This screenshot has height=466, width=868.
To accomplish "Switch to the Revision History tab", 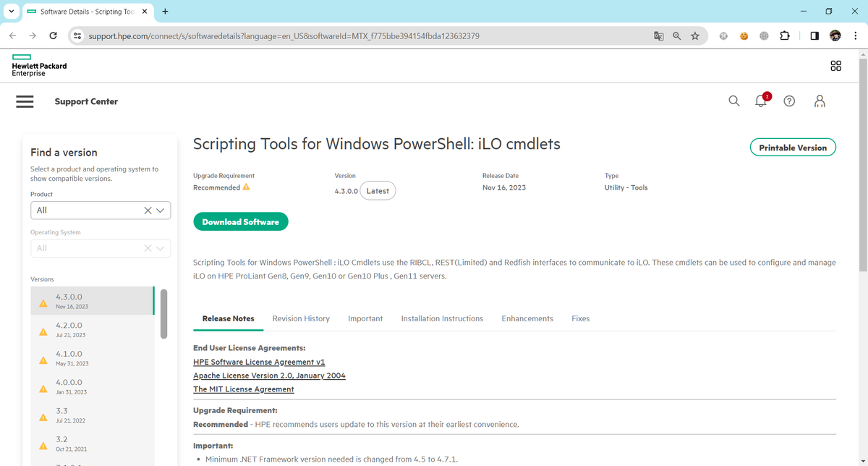I will coord(301,318).
